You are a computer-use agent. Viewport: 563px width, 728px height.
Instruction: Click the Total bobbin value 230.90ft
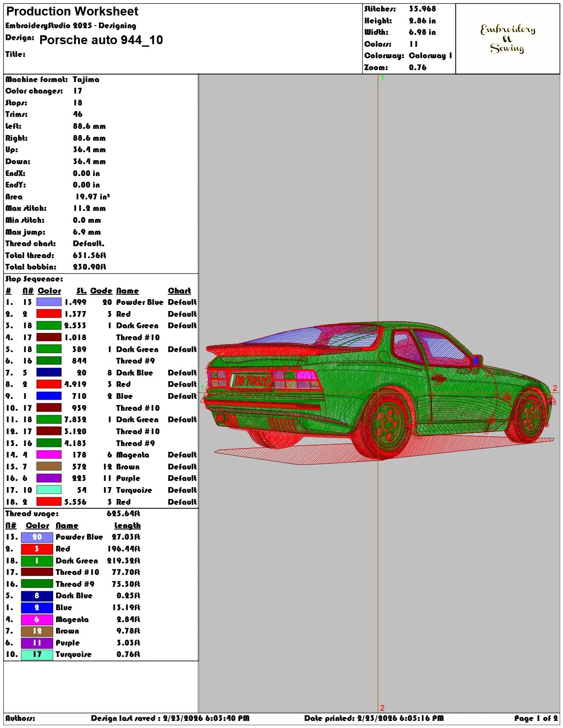[90, 267]
